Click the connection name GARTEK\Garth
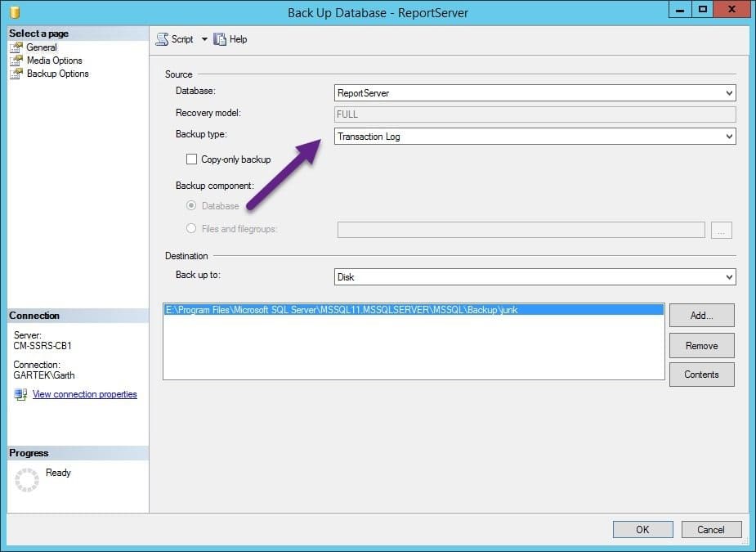The height and width of the screenshot is (552, 756). point(44,375)
